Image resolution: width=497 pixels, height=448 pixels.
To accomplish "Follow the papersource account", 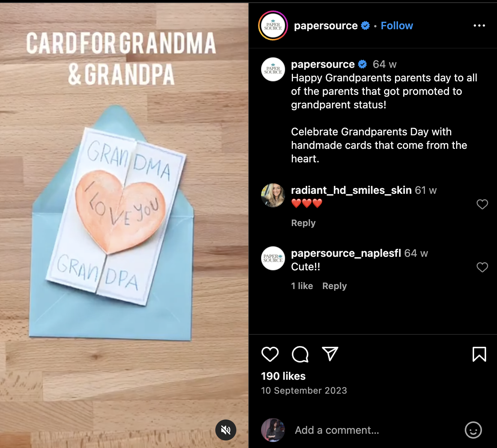I will click(x=397, y=25).
